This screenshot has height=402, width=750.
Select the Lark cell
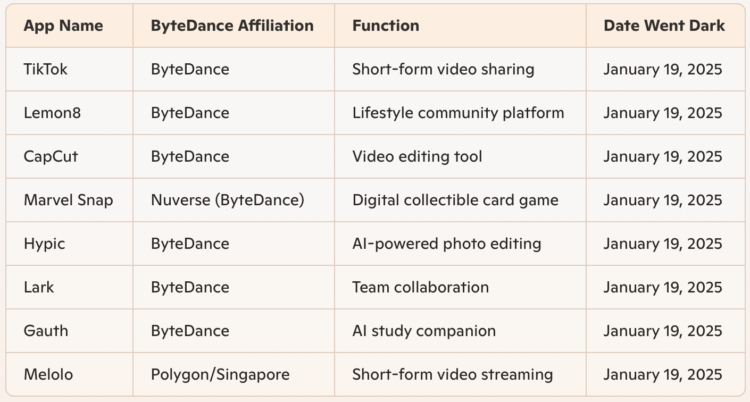(x=39, y=287)
